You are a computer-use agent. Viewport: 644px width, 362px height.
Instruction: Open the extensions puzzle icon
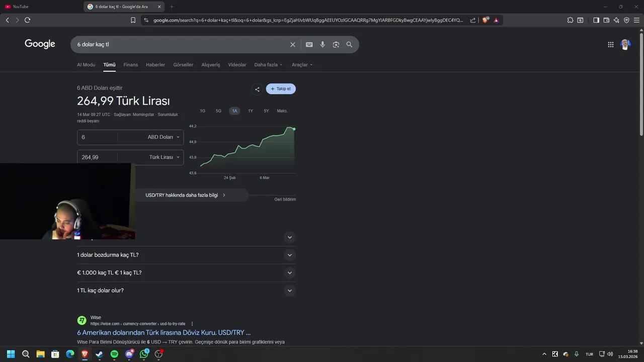pos(570,20)
